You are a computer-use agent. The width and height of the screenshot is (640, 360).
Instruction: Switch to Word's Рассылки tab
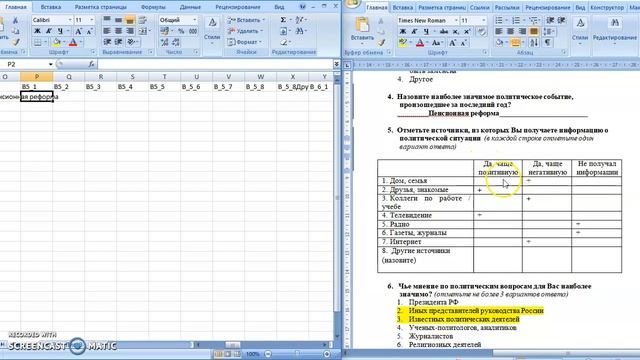[507, 8]
